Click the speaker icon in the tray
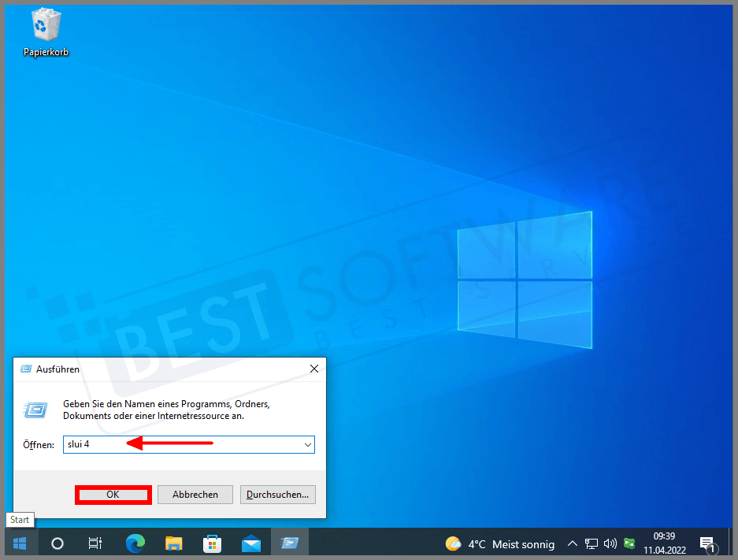Viewport: 738px width, 560px height. 610,543
